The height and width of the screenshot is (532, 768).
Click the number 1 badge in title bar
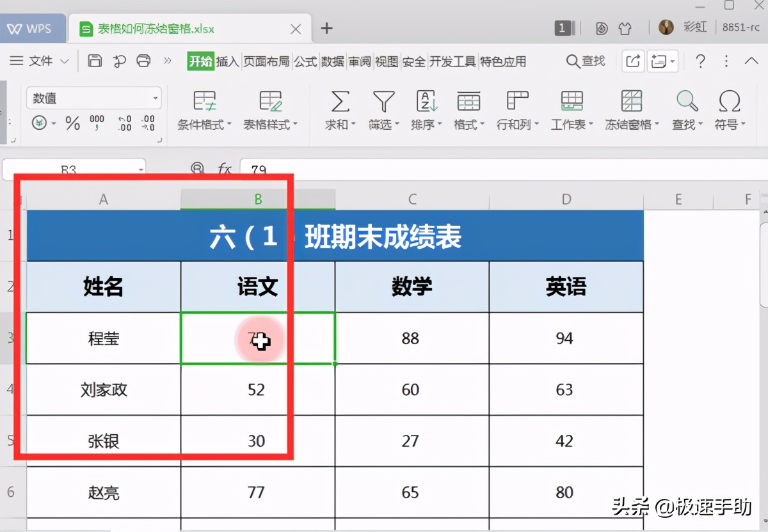(x=563, y=27)
